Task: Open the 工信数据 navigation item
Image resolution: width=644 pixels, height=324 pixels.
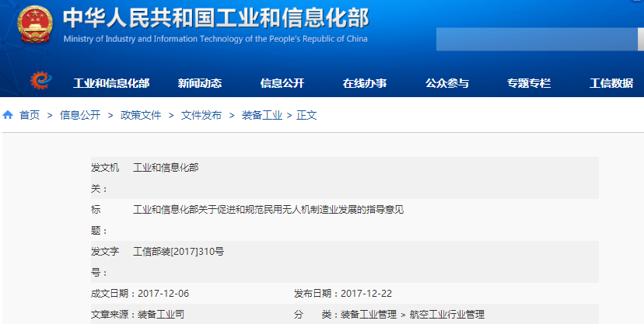Action: tap(611, 83)
